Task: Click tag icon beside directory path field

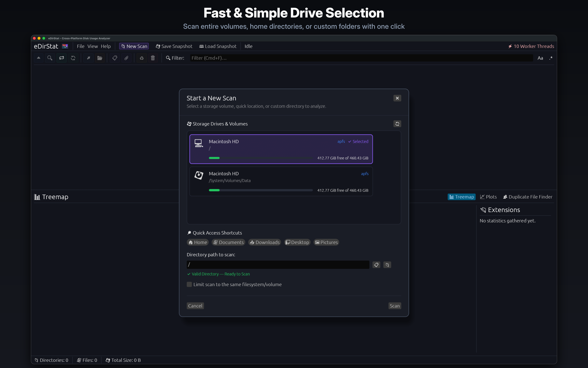Action: pyautogui.click(x=376, y=264)
